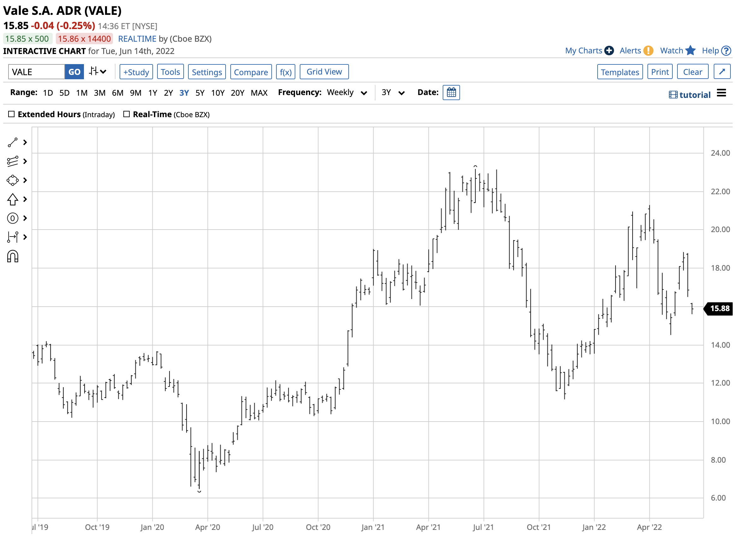Viewport: 756px width, 552px height.
Task: Select the 20Y range
Action: pyautogui.click(x=237, y=93)
